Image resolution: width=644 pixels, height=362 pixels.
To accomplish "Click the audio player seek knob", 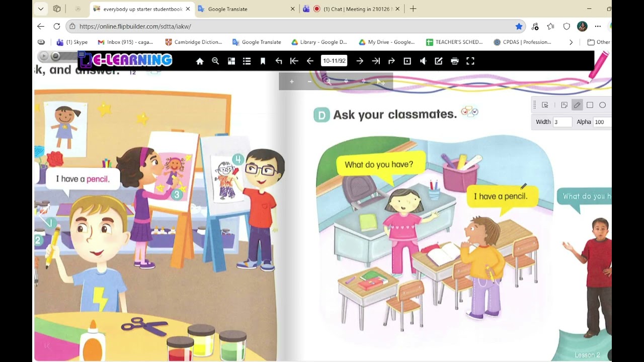I will click(55, 56).
